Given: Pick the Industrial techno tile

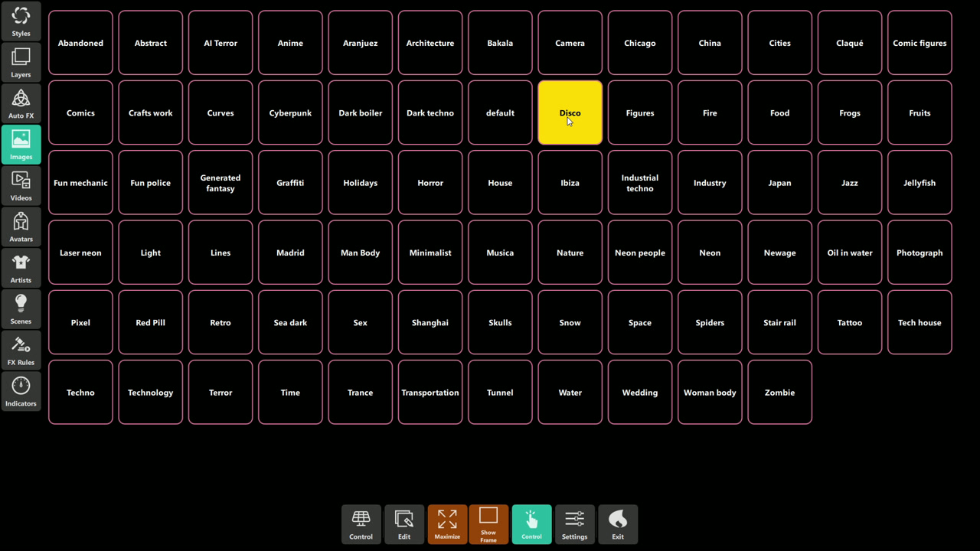Looking at the screenshot, I should tap(640, 183).
